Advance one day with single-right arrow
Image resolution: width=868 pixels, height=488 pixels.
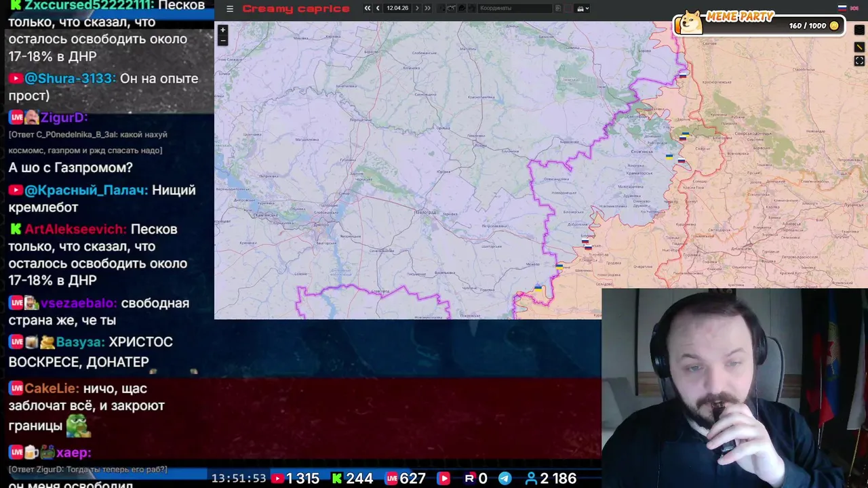417,8
